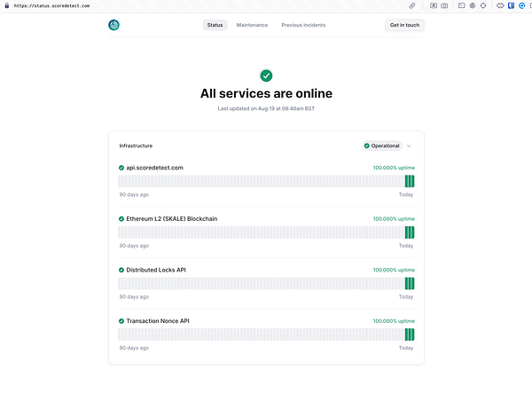Image resolution: width=532 pixels, height=393 pixels.
Task: Click uptime percentage for Distributed Locks API
Action: point(394,270)
